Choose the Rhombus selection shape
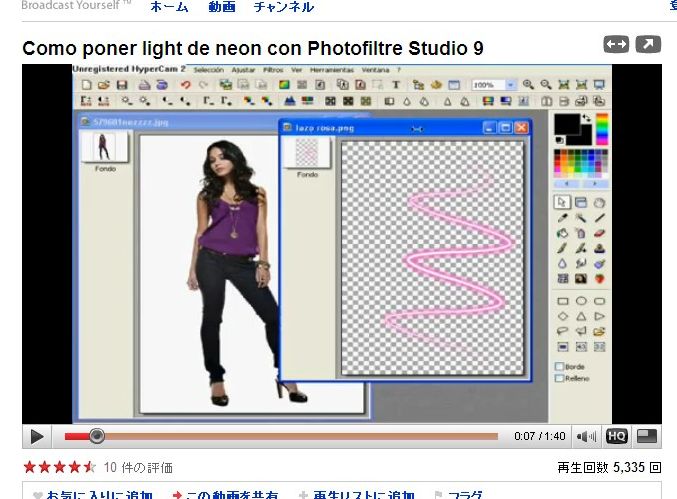Viewport: 677px width, 499px height. (563, 316)
